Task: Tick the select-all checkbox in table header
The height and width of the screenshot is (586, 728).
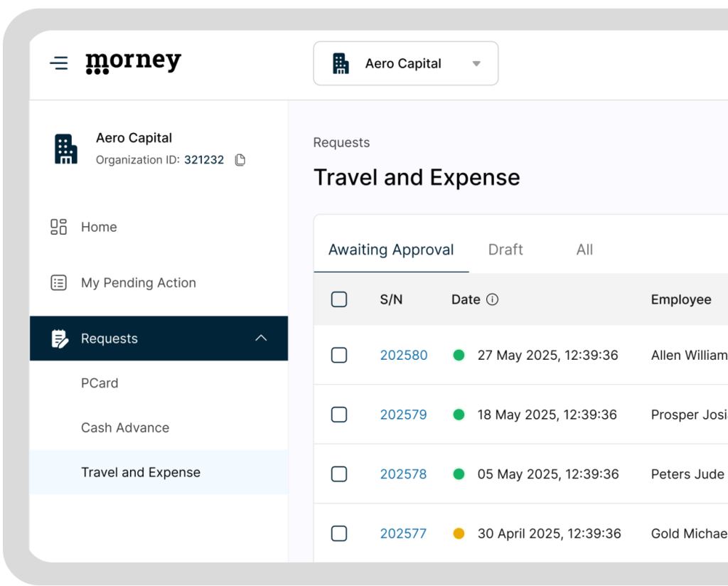Action: (339, 299)
